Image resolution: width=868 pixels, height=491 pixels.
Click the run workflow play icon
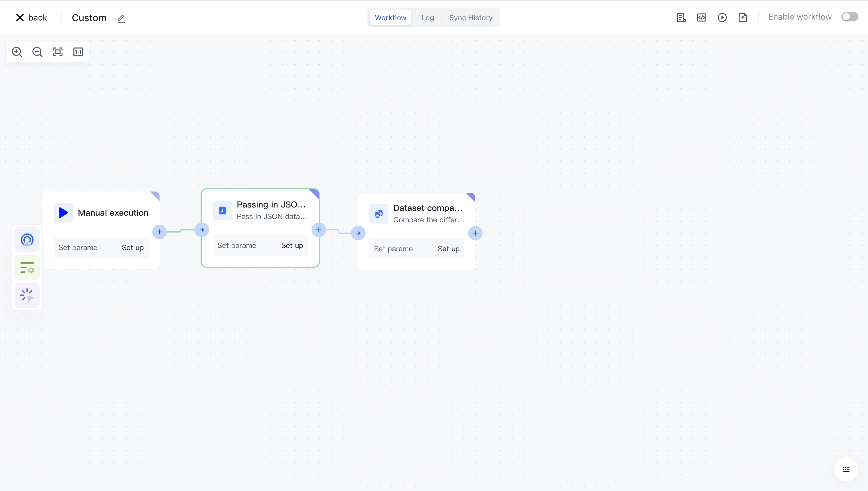pos(722,17)
